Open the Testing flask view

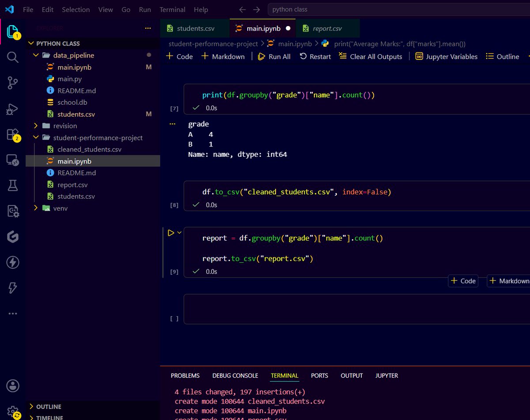12,185
